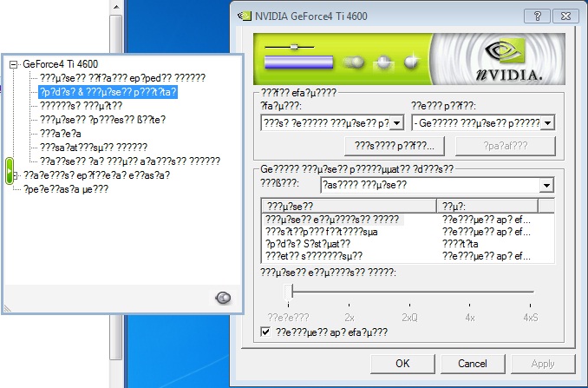Click the up arrow of left scrollbar
Image resolution: width=588 pixels, height=388 pixels.
116,7
